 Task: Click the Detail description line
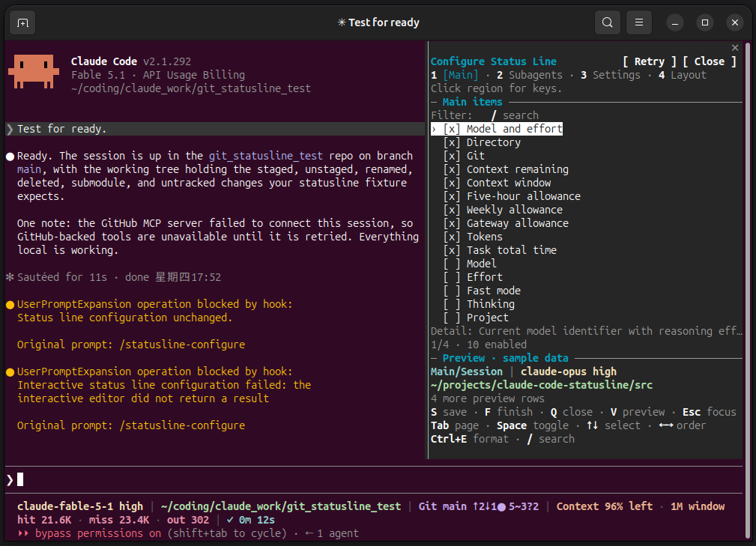click(x=586, y=331)
